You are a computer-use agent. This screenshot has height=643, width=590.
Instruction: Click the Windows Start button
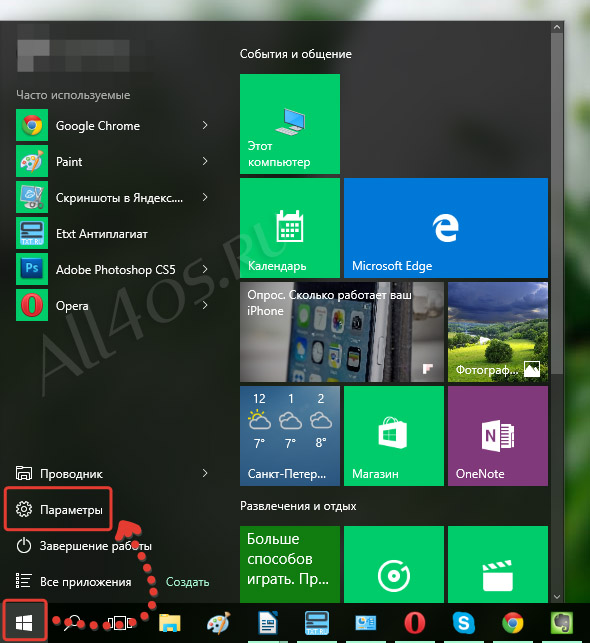click(x=24, y=623)
